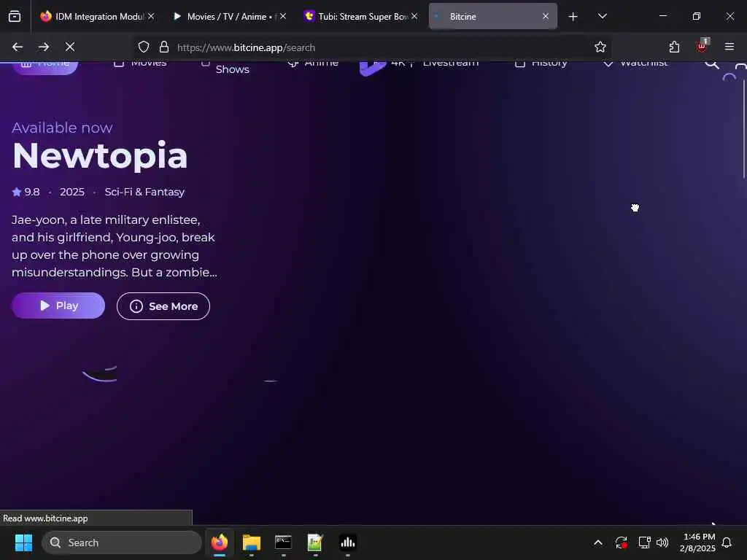
Task: Open See More details for Newtopia
Action: pyautogui.click(x=163, y=306)
